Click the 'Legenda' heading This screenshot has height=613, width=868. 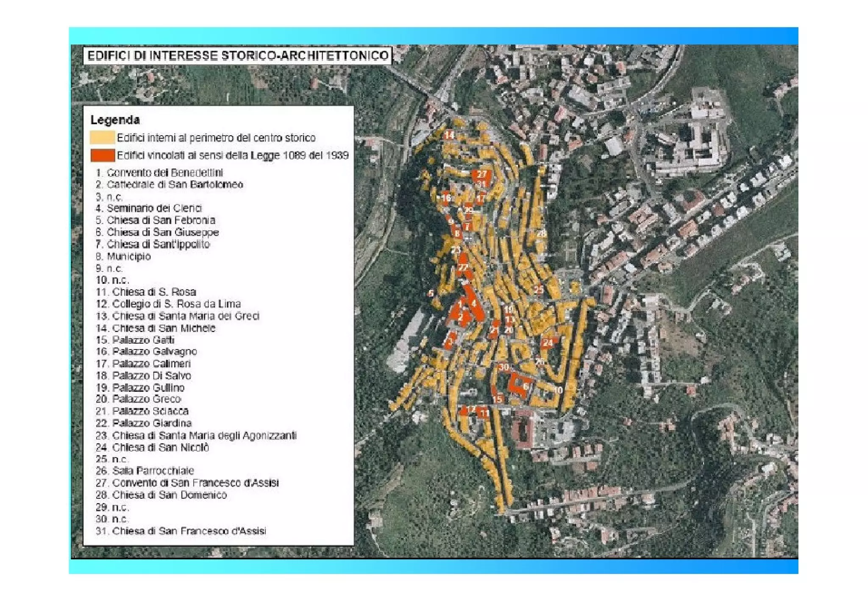(x=115, y=120)
